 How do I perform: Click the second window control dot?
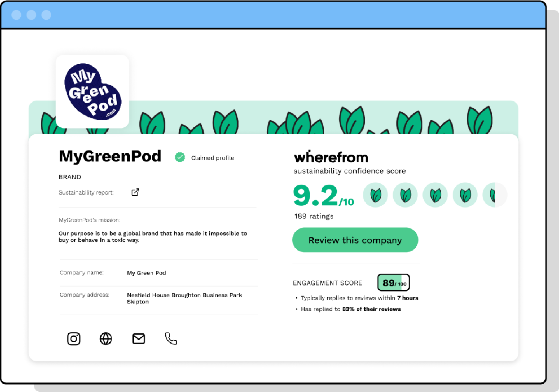tap(31, 15)
